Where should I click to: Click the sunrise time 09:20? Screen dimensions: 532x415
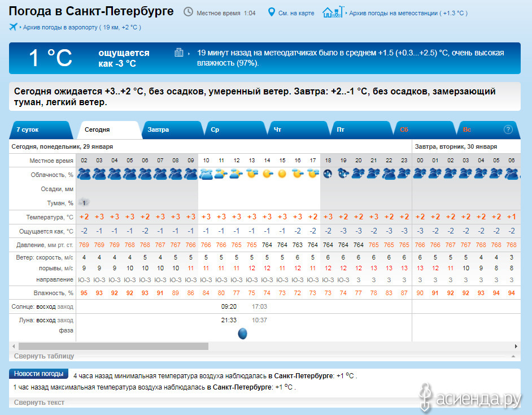229,306
